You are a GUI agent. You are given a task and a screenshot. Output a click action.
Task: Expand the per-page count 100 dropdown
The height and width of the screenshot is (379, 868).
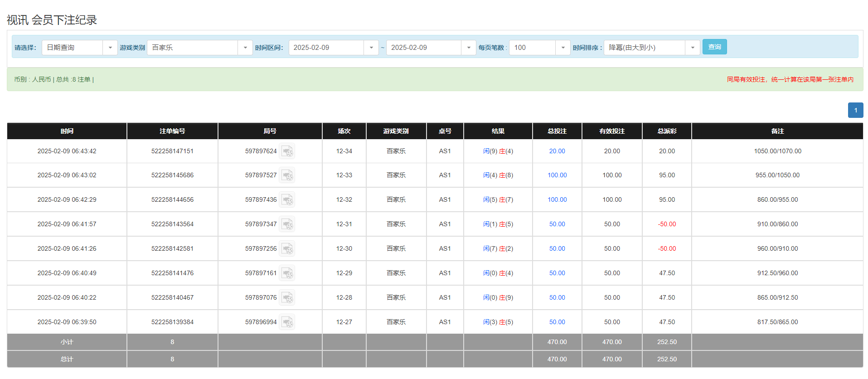[x=563, y=48]
